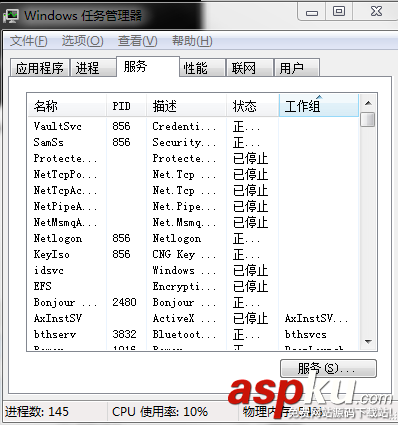The image size is (398, 425).
Task: Click the ActiveX description cell
Action: coord(184,318)
